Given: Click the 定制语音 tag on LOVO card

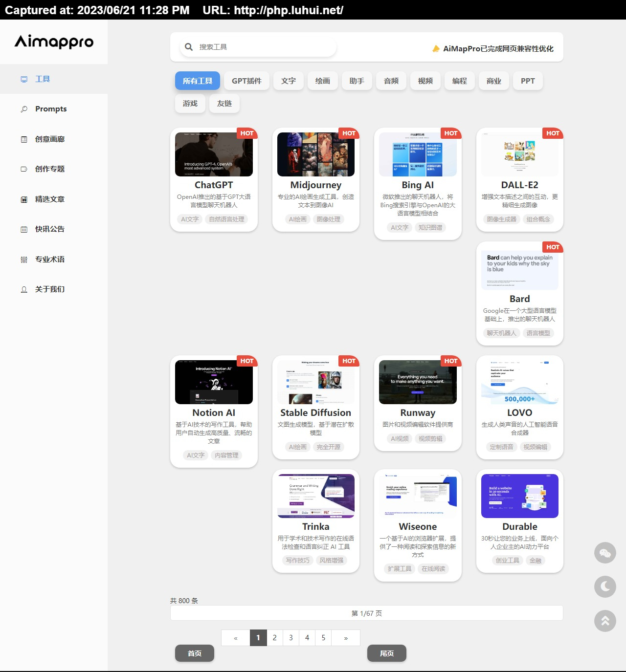Looking at the screenshot, I should pos(501,447).
